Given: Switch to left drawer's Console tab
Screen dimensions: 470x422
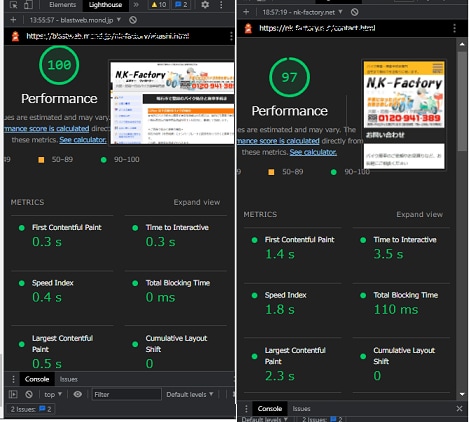Looking at the screenshot, I should pos(37,379).
